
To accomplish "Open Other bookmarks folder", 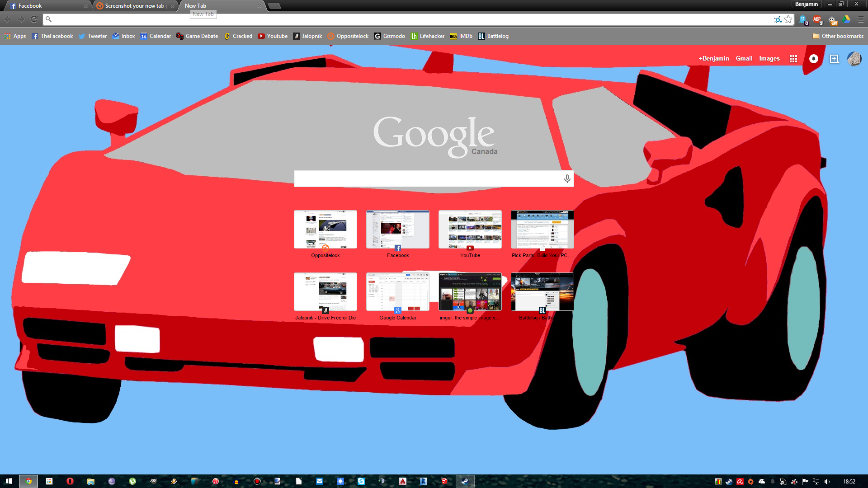I will tap(838, 36).
